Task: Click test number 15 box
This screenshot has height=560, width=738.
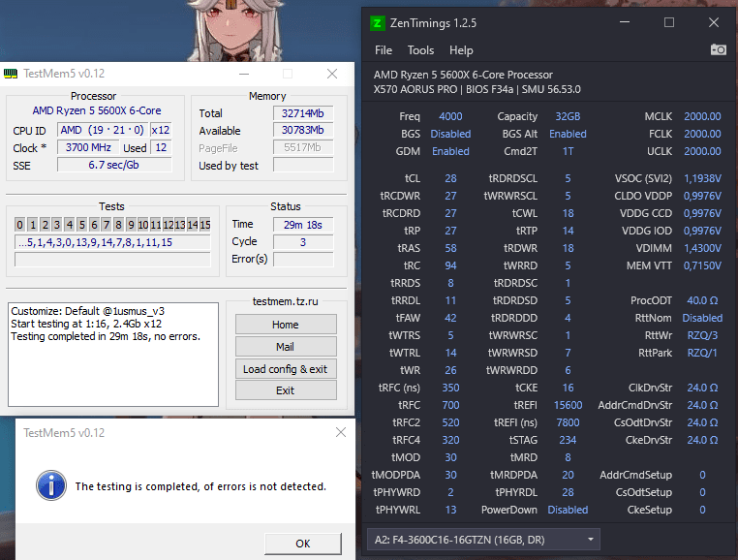Action: point(205,225)
